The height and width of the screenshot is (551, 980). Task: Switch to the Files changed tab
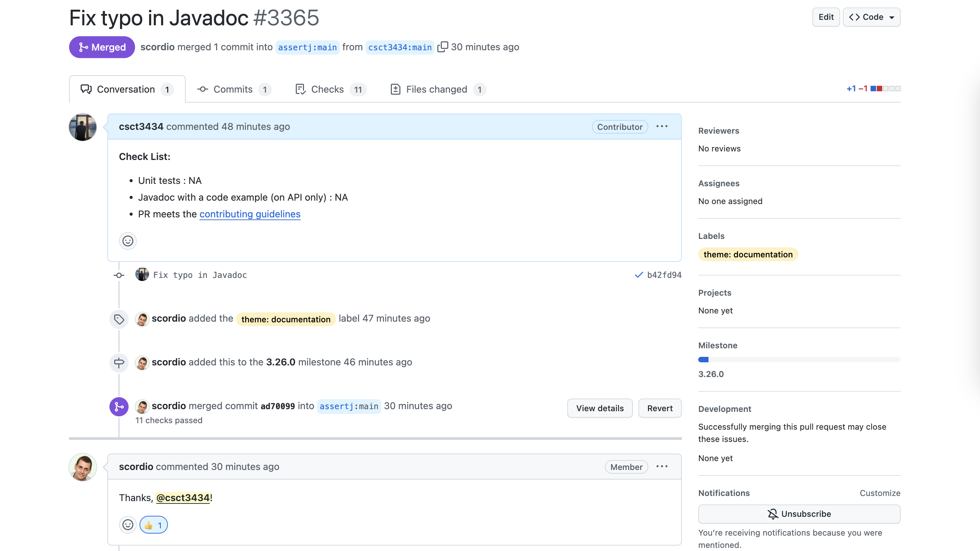click(x=437, y=89)
